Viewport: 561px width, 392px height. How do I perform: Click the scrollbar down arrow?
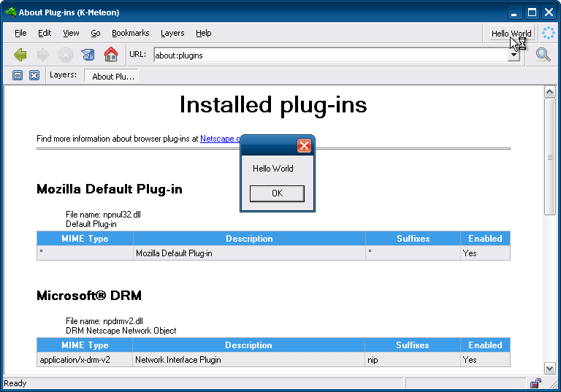click(550, 367)
